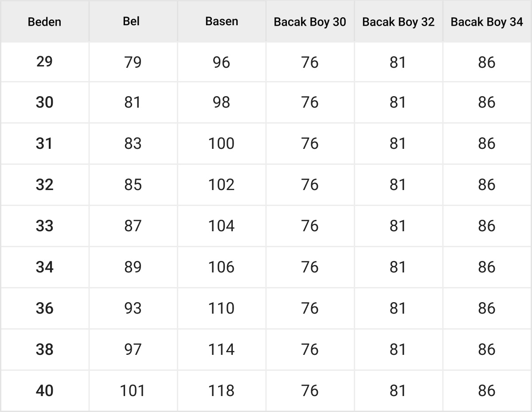532x412 pixels.
Task: Select size 38 row label
Action: pyautogui.click(x=44, y=350)
